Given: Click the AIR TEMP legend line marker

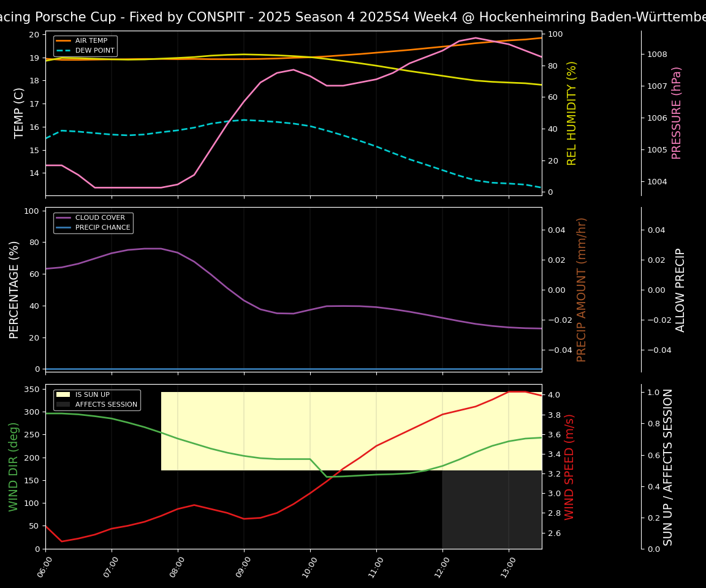Looking at the screenshot, I should (x=64, y=41).
